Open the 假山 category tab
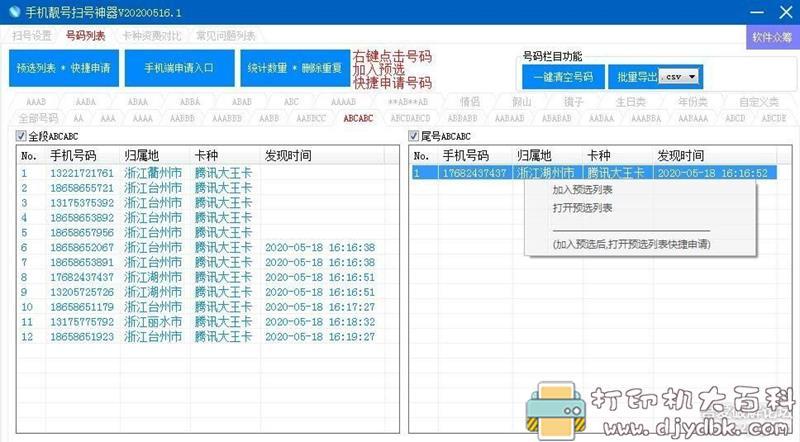Image resolution: width=800 pixels, height=442 pixels. click(x=522, y=102)
